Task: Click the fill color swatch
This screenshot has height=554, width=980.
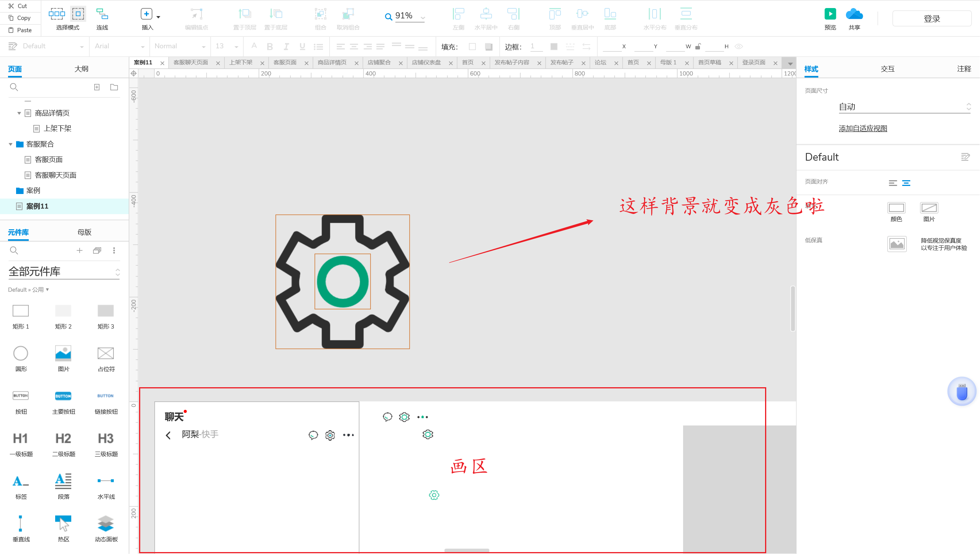Action: (x=472, y=46)
